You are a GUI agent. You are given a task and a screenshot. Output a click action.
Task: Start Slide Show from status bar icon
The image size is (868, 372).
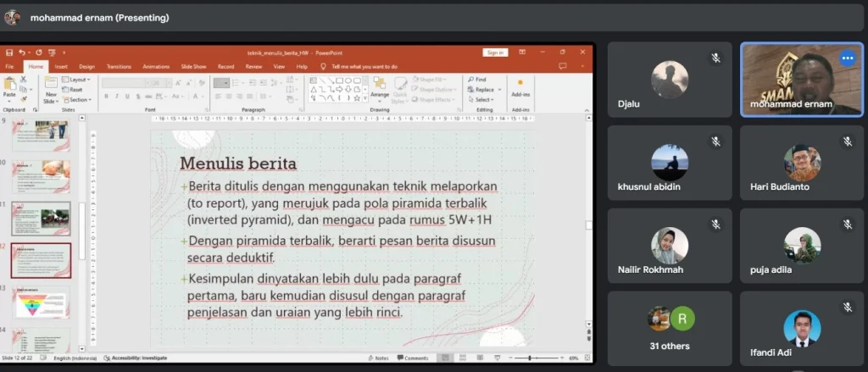click(496, 358)
